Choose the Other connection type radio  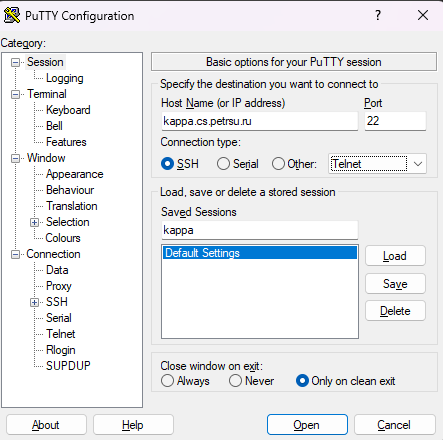(278, 164)
